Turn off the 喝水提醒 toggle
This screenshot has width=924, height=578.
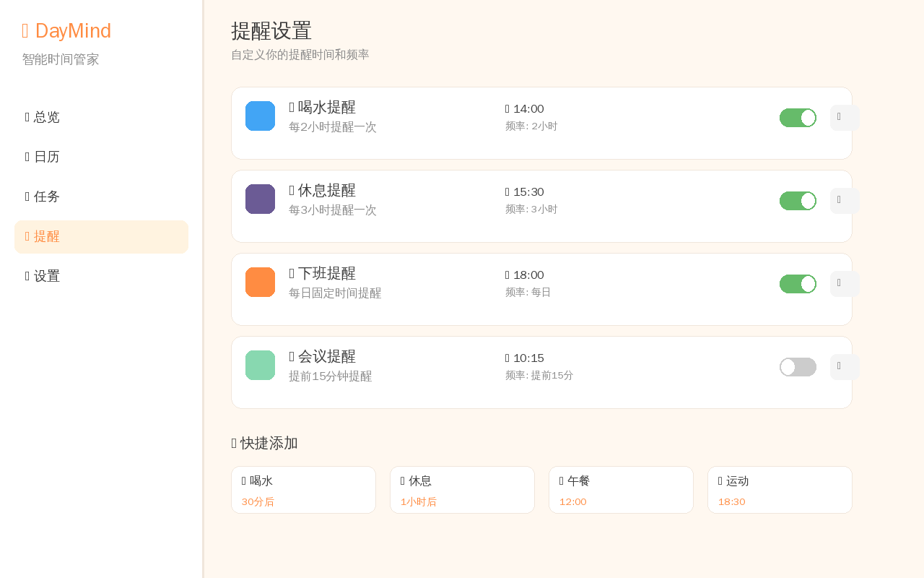pos(798,118)
